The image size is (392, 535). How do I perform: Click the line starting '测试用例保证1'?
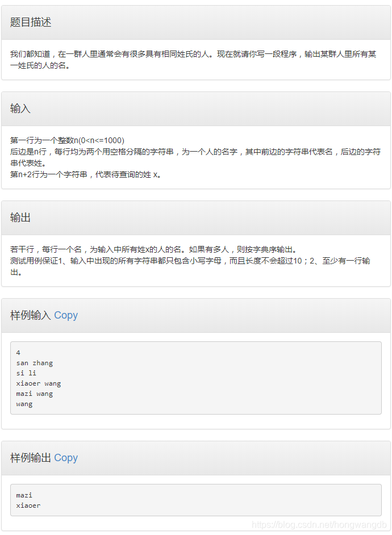(x=190, y=266)
